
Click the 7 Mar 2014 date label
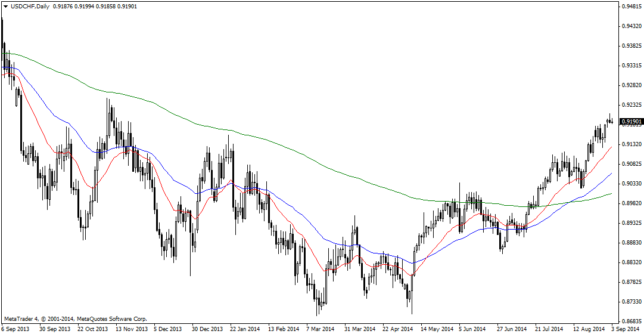tap(321, 329)
